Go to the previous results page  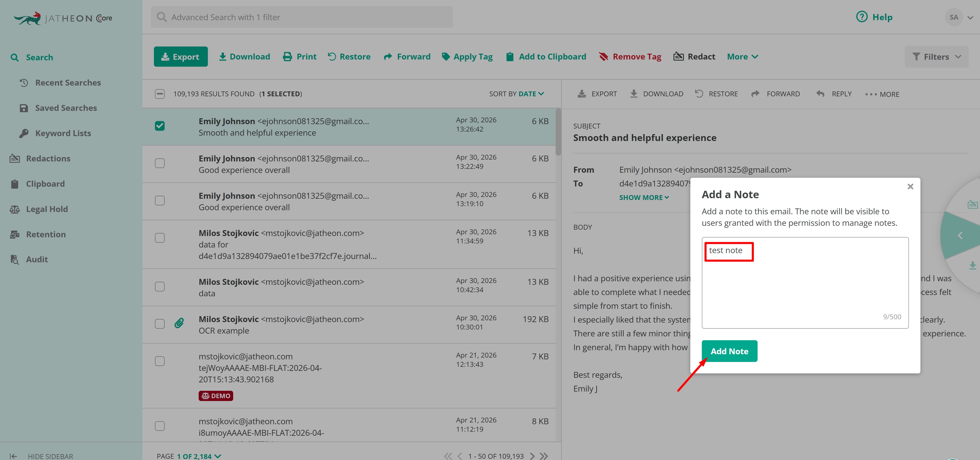[x=460, y=456]
